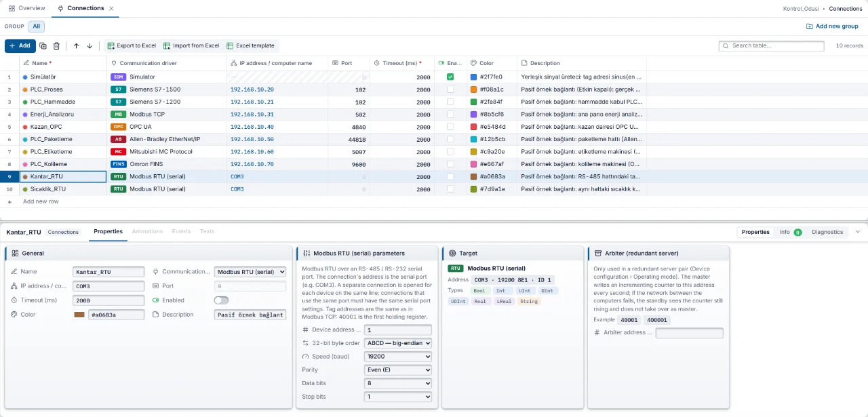Uncheck the Enabled checkbox for Simülatör
Image resolution: width=868 pixels, height=417 pixels.
(450, 77)
